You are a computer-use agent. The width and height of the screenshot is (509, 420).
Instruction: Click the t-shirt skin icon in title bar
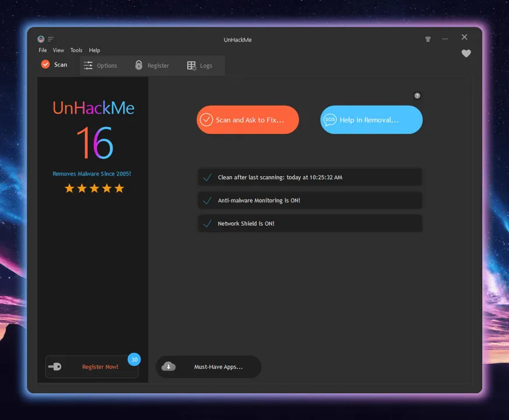(428, 39)
